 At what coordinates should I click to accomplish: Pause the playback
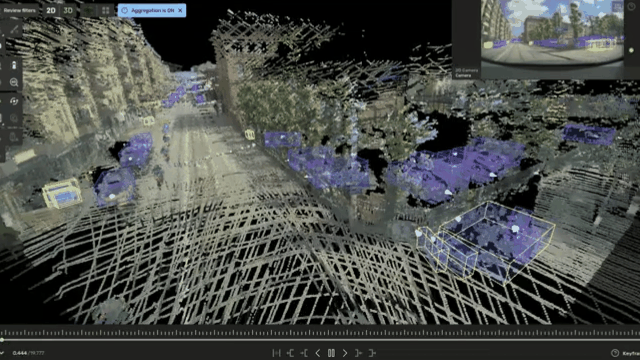point(331,353)
